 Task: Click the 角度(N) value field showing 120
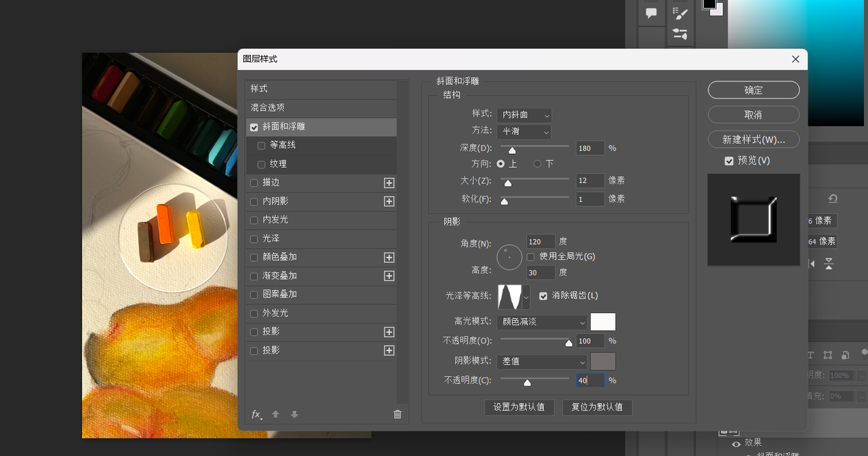[541, 241]
